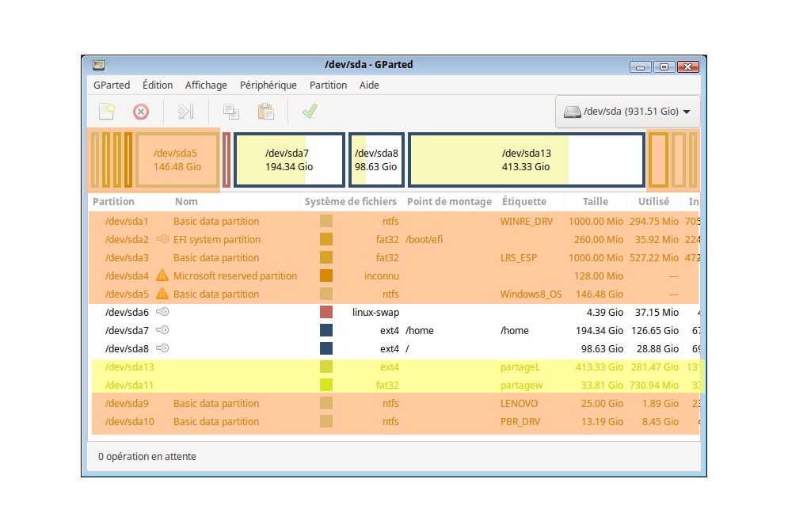
Task: Sort by Système de fichiers column header
Action: [x=351, y=201]
